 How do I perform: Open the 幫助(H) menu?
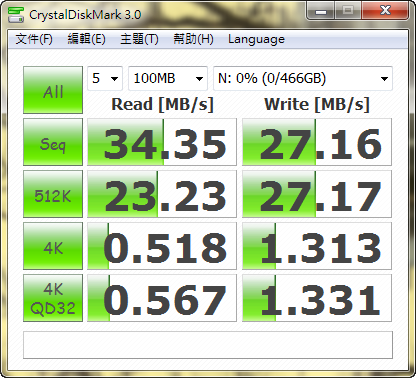(193, 39)
